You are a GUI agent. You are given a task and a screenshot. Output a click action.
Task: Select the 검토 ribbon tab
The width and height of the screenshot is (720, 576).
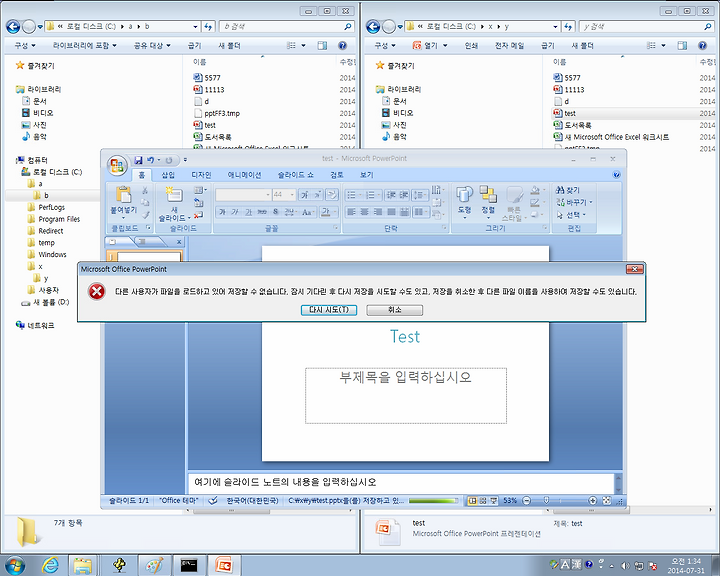point(337,175)
